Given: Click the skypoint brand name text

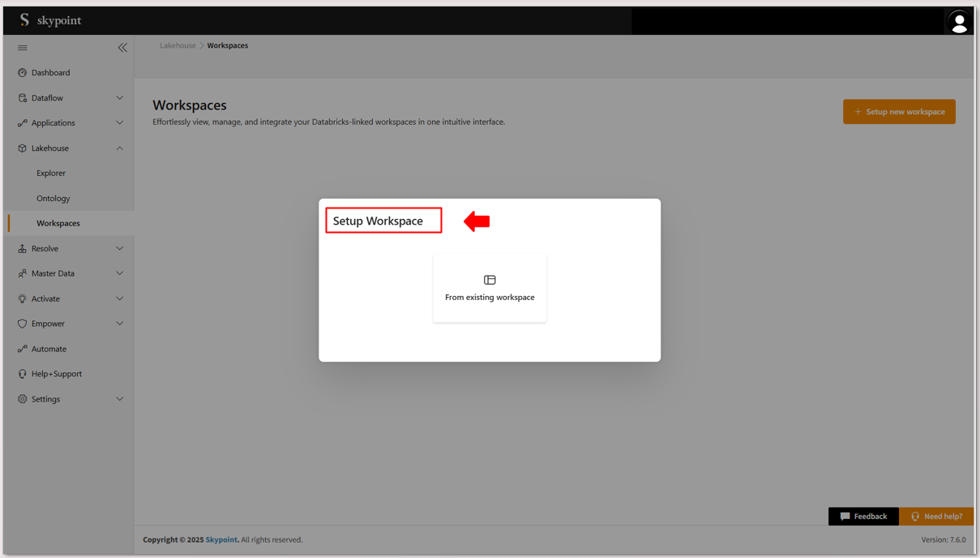Looking at the screenshot, I should point(59,20).
